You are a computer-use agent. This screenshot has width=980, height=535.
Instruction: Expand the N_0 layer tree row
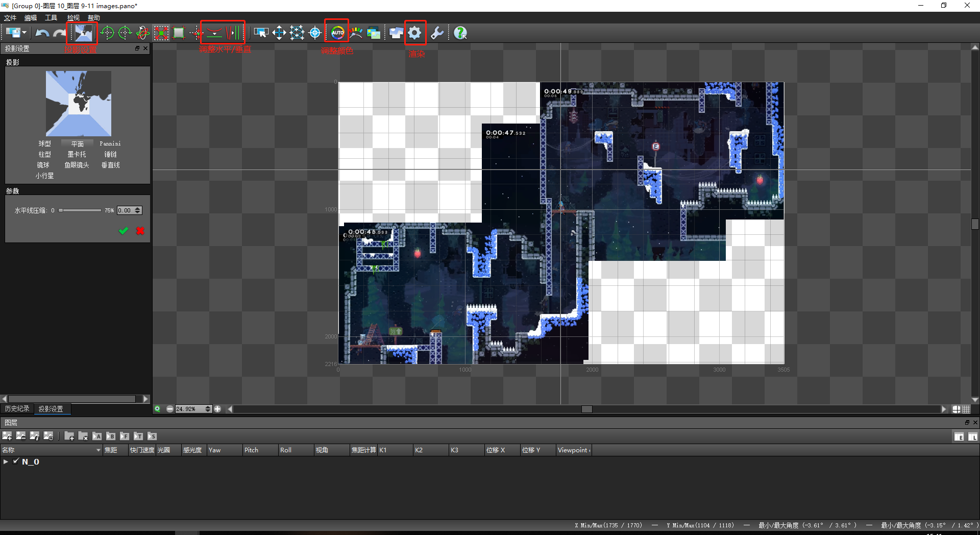(x=6, y=461)
